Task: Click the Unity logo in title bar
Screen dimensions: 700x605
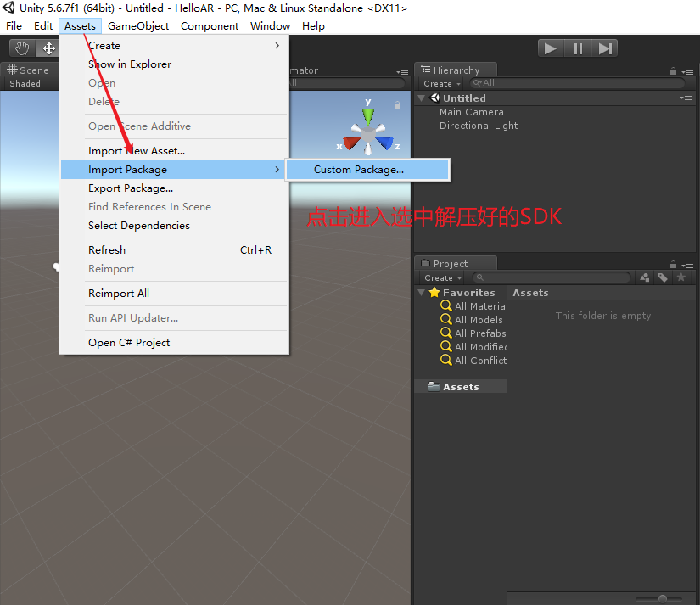Action: coord(9,8)
